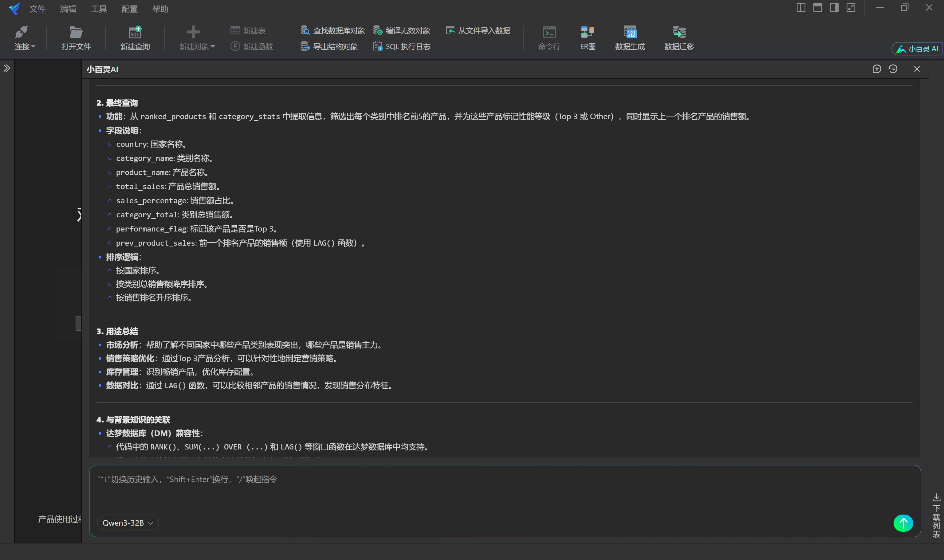Open the 工具 menu
Screen dimensions: 944x560
click(x=99, y=9)
